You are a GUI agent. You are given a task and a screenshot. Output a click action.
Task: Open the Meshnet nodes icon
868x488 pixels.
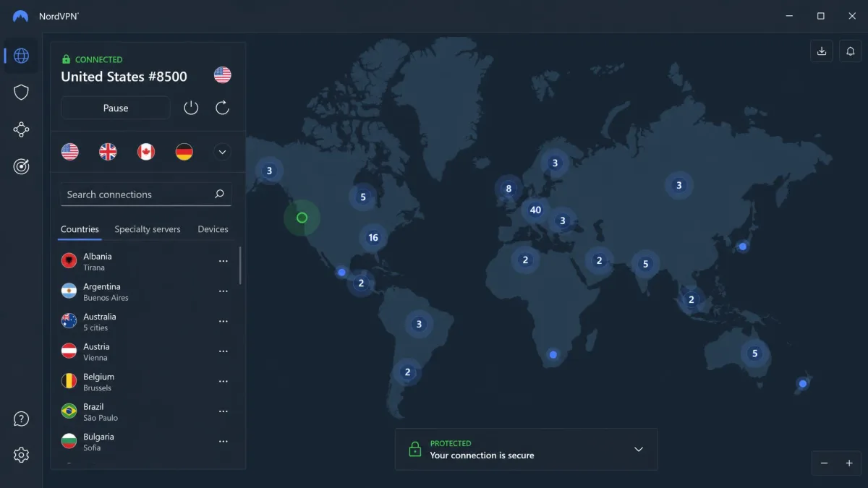(x=22, y=130)
